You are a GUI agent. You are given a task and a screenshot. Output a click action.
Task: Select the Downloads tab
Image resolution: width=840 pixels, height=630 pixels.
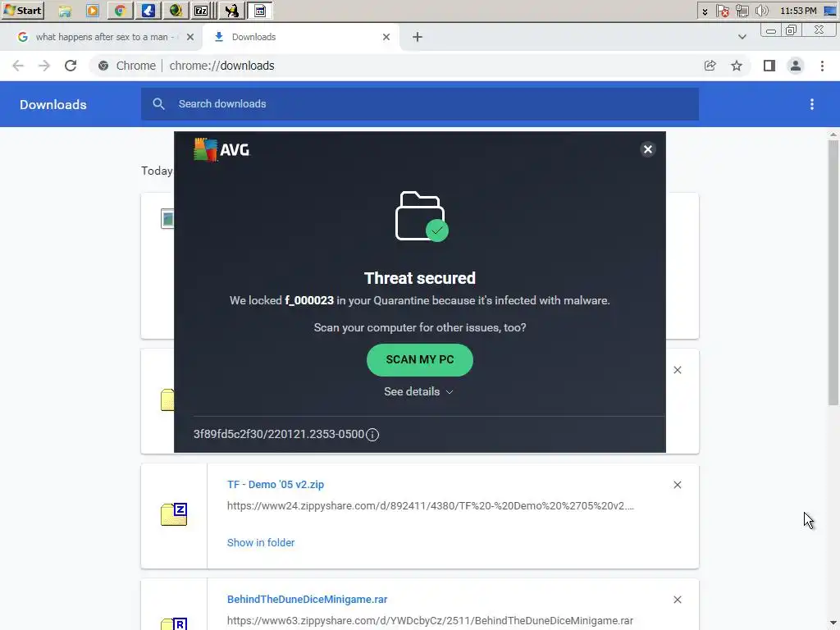[300, 37]
